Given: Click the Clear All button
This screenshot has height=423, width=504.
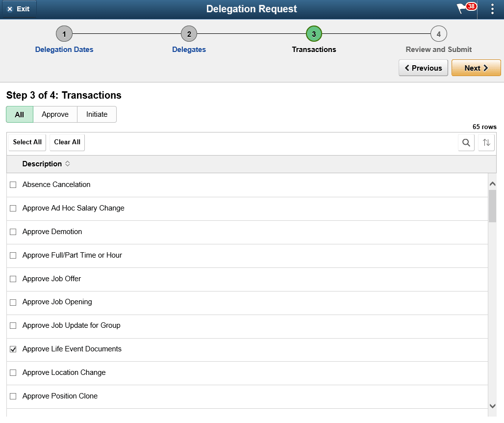Looking at the screenshot, I should click(67, 142).
